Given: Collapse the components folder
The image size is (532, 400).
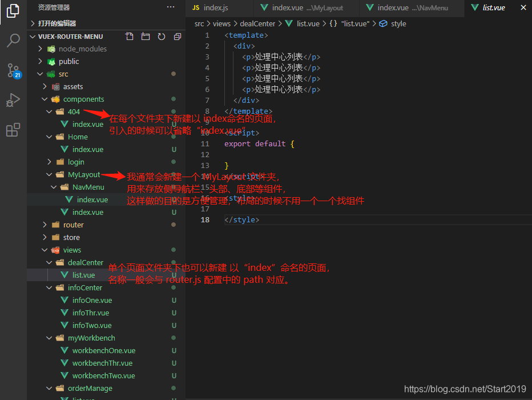Looking at the screenshot, I should (x=106, y=99).
